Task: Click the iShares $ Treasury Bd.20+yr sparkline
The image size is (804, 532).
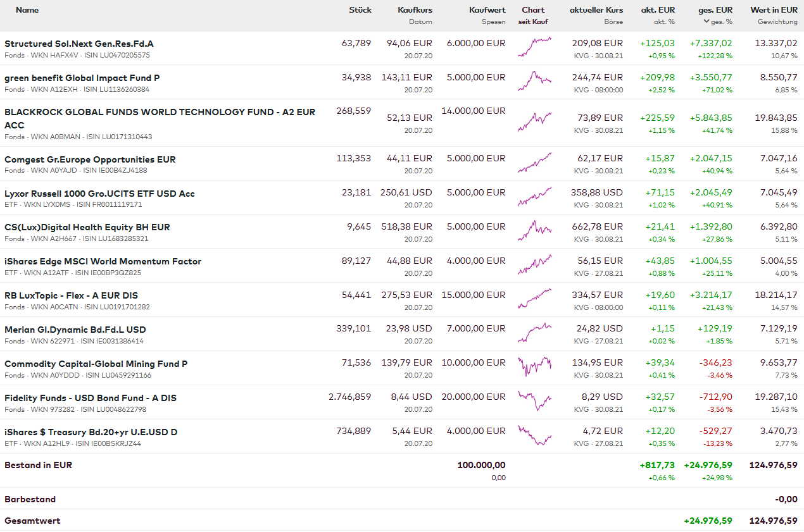Action: 534,436
